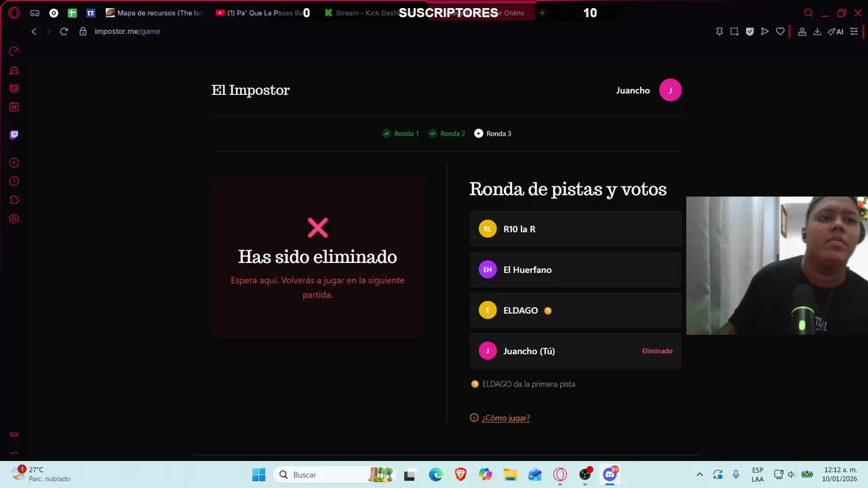
Task: Open Opera GX from taskbar
Action: [x=560, y=475]
